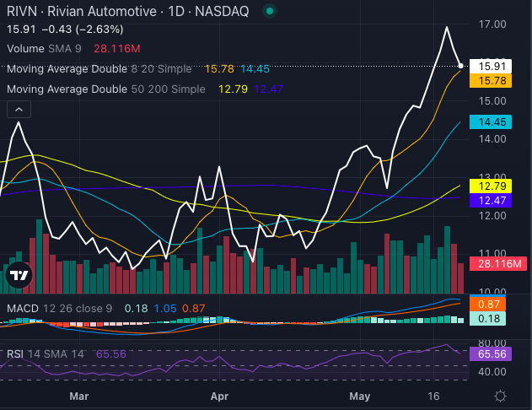Click the yellow 12.79 value in MA legend
The width and height of the screenshot is (532, 410).
click(x=233, y=89)
